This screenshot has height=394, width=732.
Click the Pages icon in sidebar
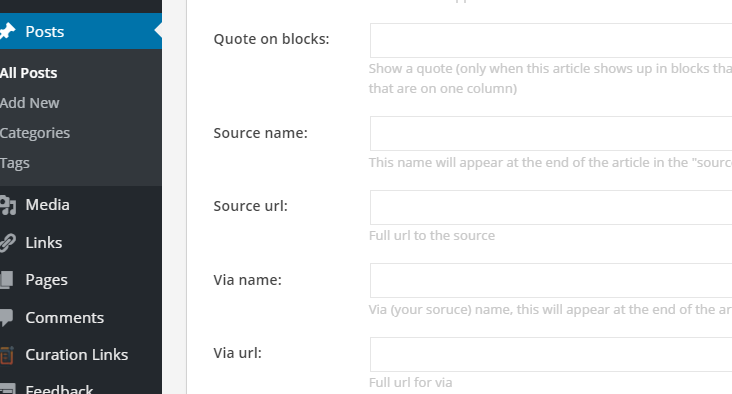tap(7, 280)
